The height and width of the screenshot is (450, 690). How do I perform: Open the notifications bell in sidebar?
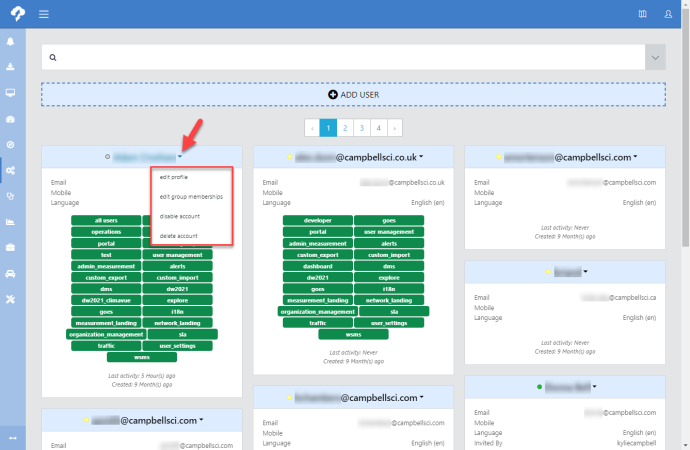point(11,41)
